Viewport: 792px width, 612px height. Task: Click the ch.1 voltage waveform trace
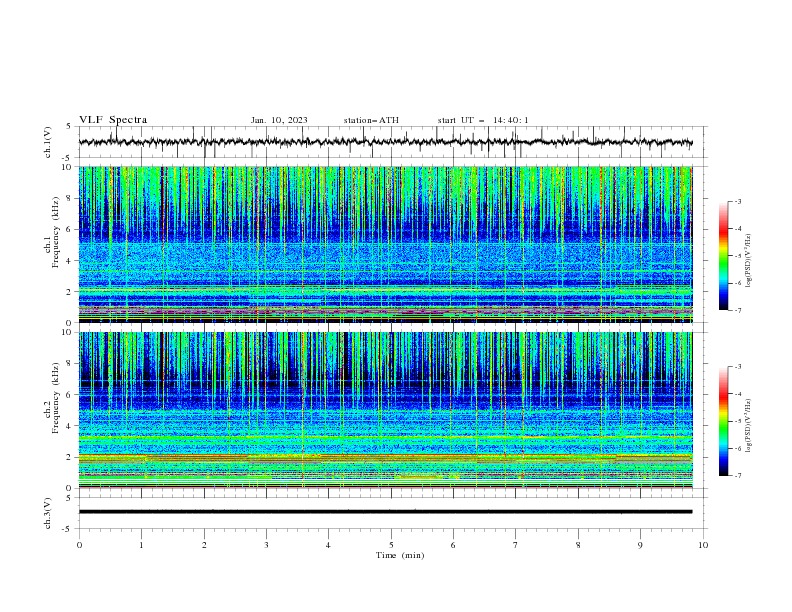(x=385, y=142)
